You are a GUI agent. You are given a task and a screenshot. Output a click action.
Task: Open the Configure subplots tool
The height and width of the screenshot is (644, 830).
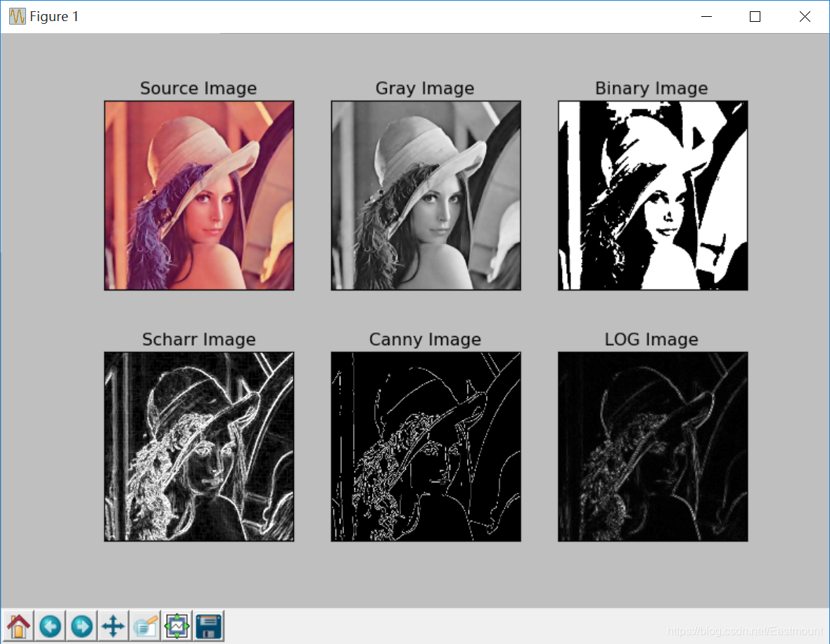177,626
